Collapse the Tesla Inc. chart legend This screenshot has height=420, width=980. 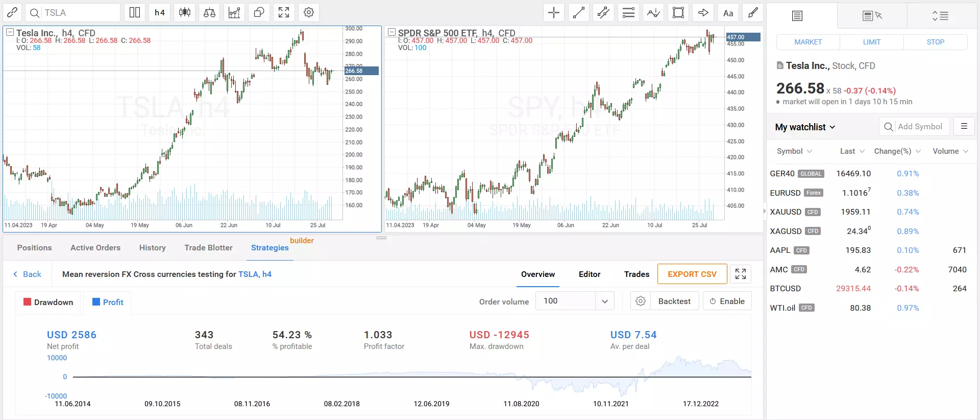(10, 32)
